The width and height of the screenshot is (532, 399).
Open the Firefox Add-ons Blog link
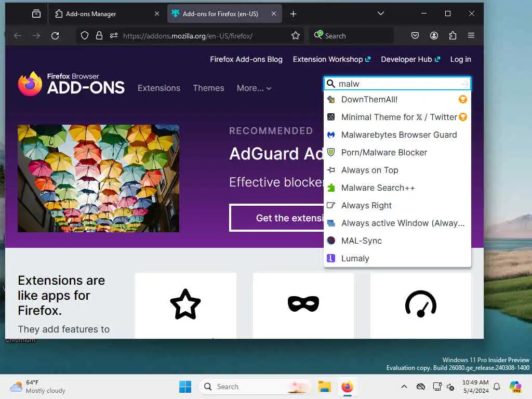pyautogui.click(x=246, y=59)
